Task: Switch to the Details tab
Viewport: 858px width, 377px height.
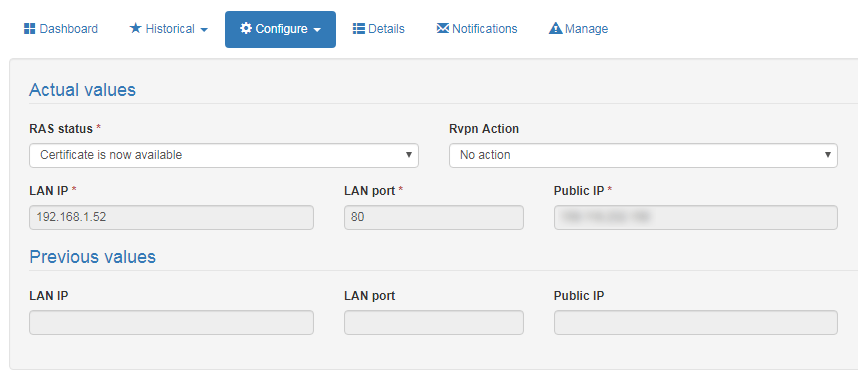Action: 379,28
